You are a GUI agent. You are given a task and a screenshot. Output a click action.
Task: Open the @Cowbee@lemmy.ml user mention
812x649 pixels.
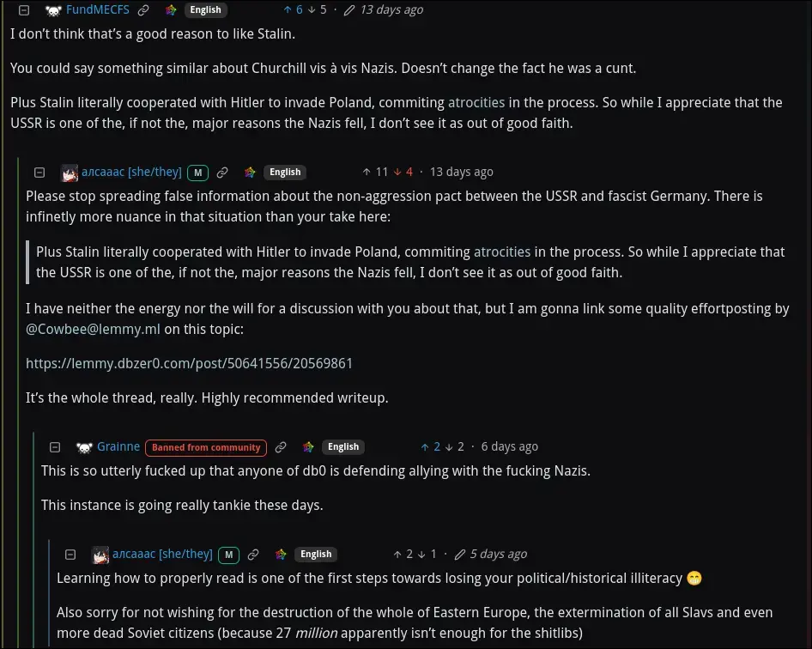(93, 329)
